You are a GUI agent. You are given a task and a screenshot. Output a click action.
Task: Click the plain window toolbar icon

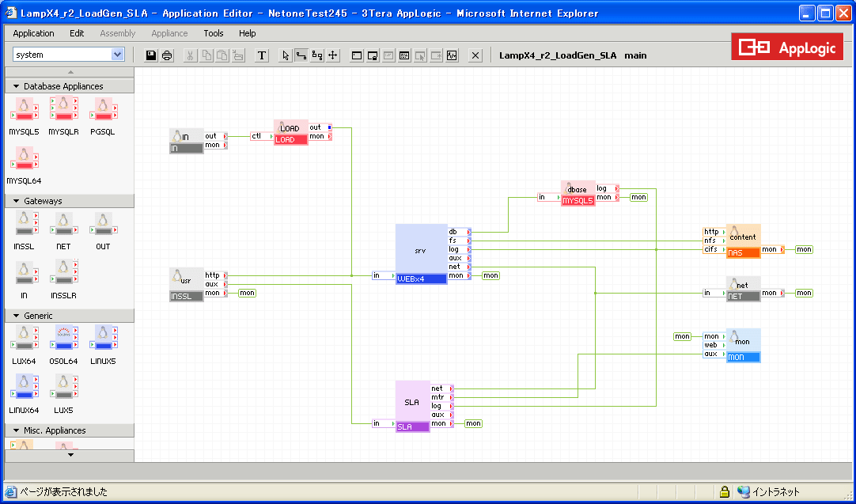[357, 55]
